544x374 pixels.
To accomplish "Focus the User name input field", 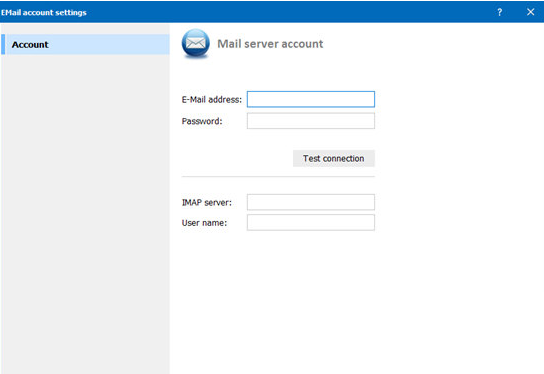I will click(x=311, y=222).
